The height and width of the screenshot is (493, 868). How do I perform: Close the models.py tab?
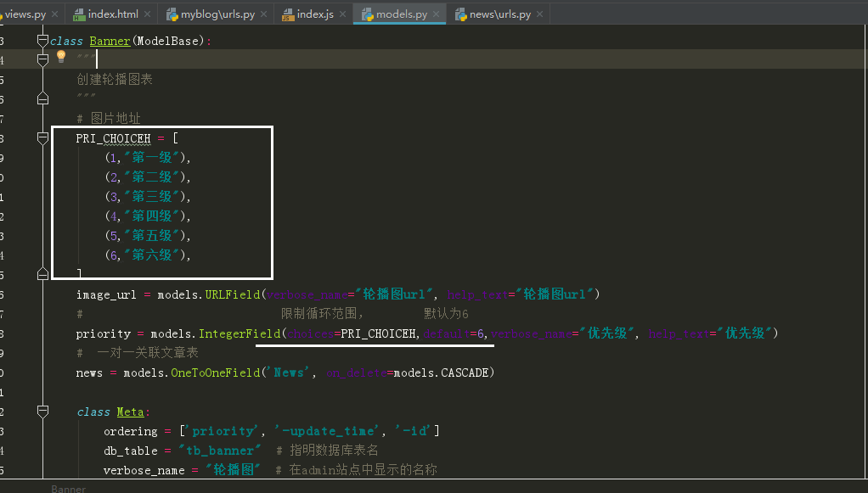[437, 14]
